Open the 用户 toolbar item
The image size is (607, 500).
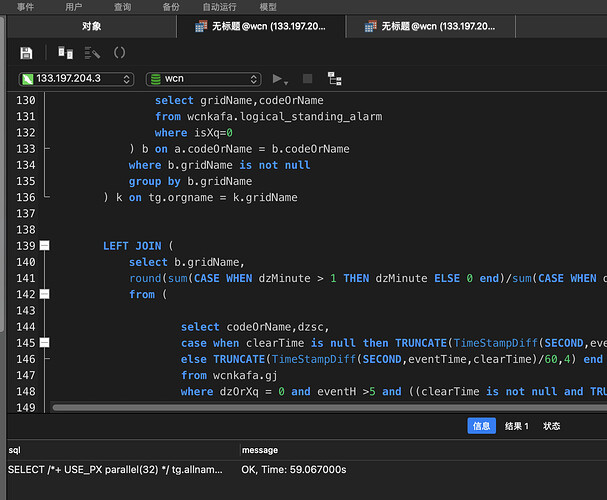tap(74, 7)
